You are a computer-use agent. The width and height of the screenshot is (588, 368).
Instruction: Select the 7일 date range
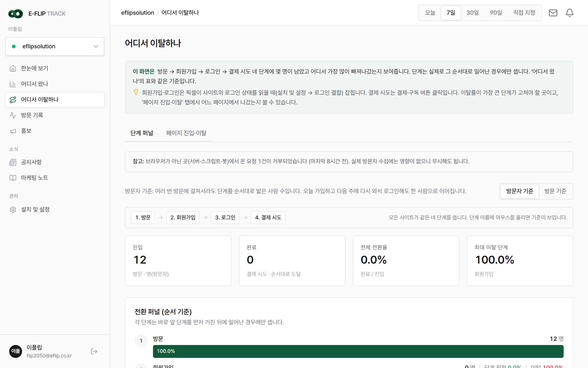451,13
